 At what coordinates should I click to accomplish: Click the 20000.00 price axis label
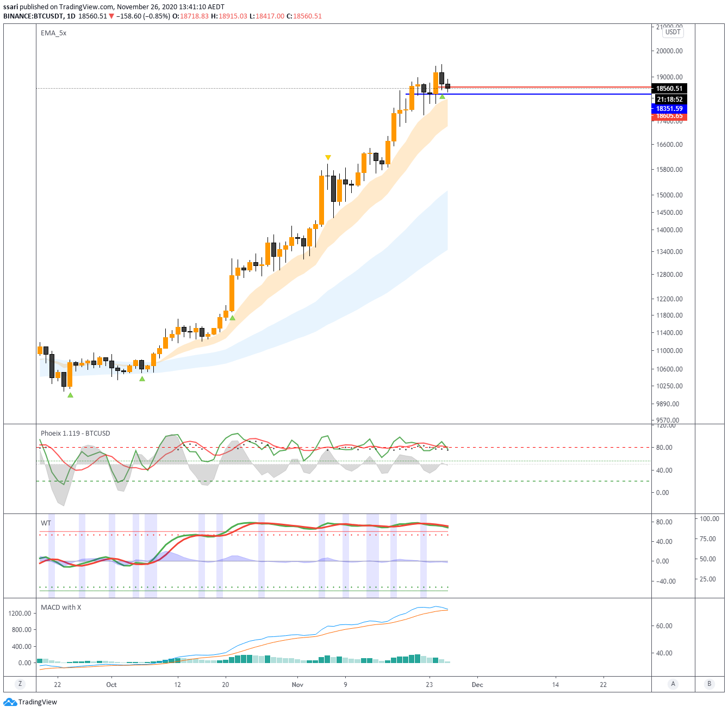coord(669,51)
